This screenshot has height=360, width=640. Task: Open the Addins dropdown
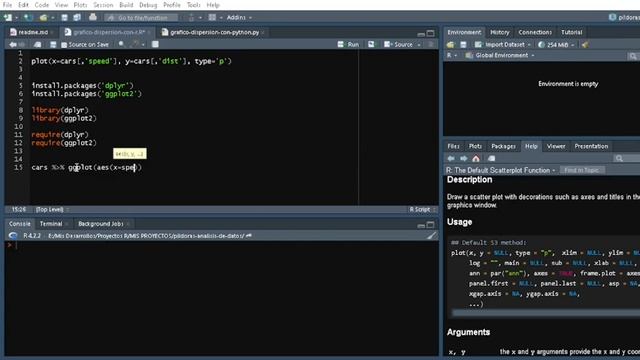pyautogui.click(x=239, y=18)
